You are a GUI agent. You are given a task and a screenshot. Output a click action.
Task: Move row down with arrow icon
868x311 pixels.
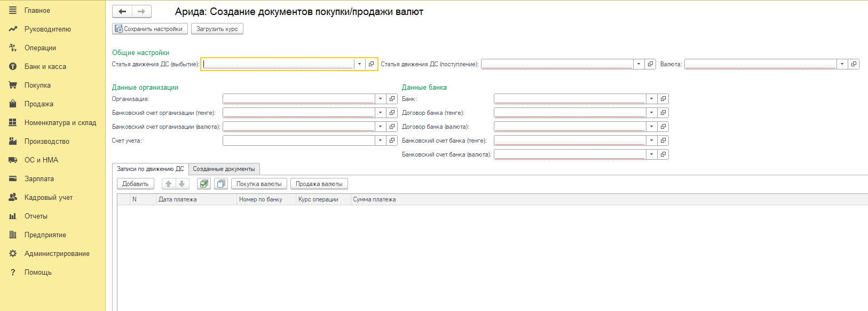point(182,184)
